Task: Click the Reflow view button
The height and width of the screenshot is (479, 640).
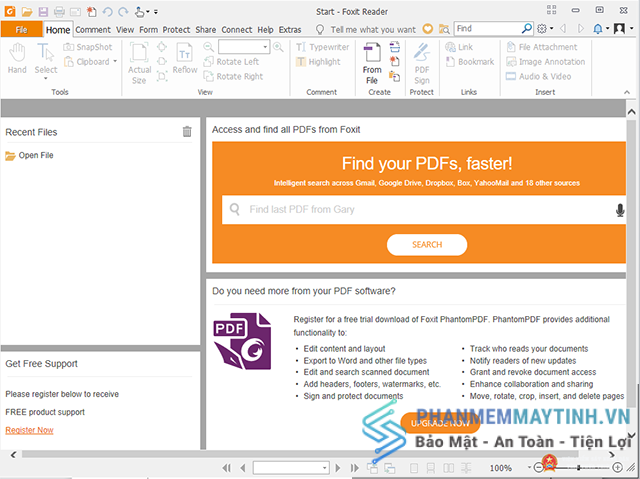Action: tap(184, 58)
